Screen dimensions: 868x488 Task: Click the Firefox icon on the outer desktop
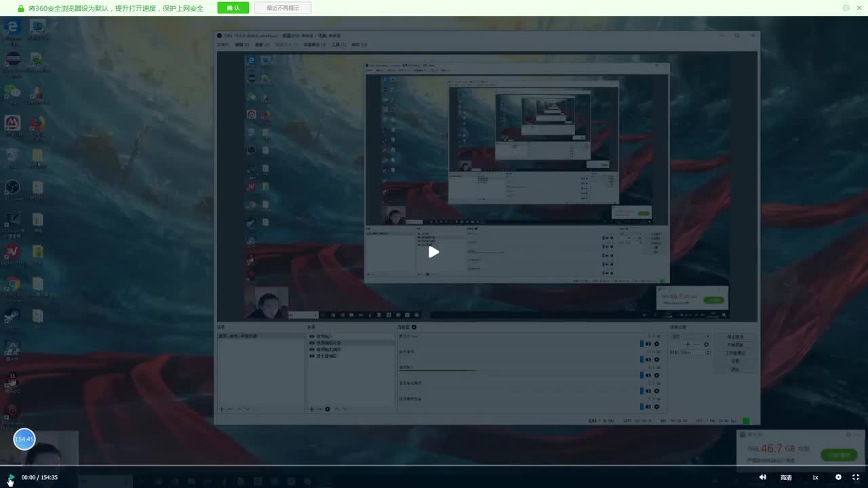pyautogui.click(x=37, y=123)
